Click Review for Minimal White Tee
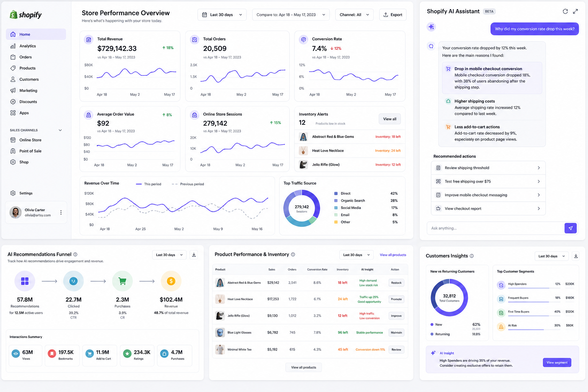The image size is (588, 392). (396, 350)
